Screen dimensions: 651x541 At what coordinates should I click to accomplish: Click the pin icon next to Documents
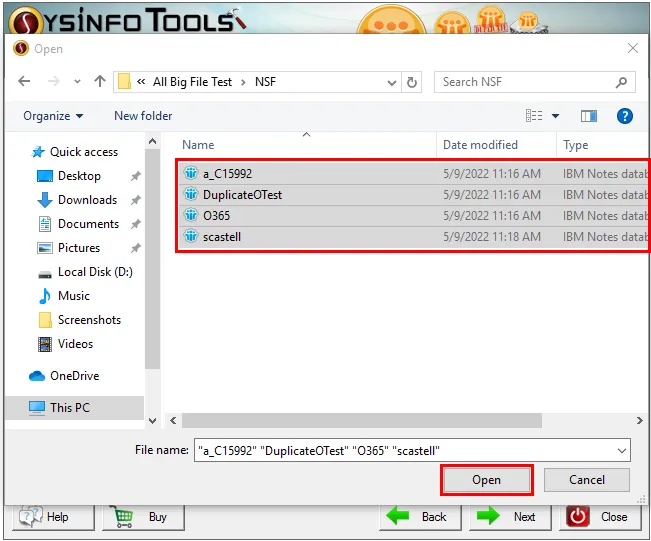click(x=135, y=224)
